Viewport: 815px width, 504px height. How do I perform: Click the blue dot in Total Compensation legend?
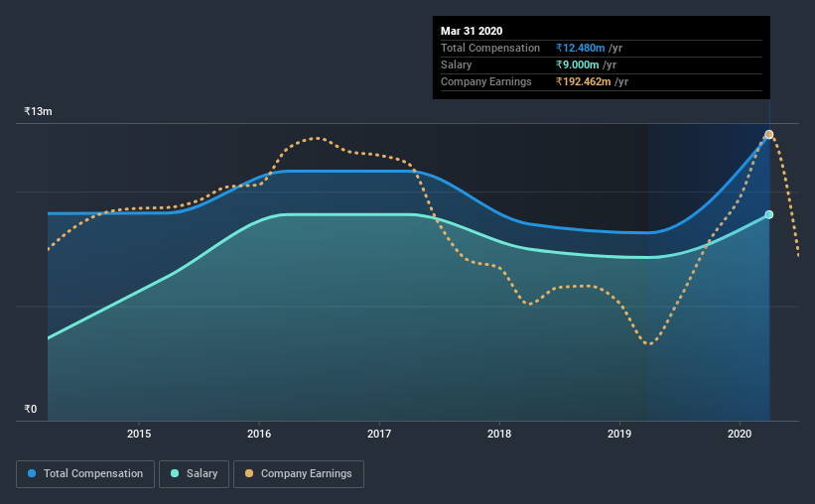(x=32, y=473)
